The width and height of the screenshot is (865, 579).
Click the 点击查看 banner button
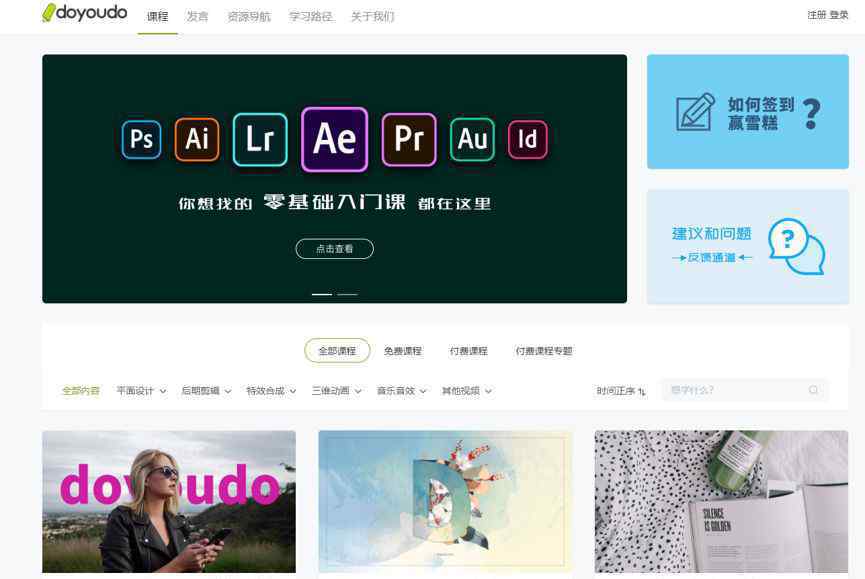pyautogui.click(x=334, y=249)
